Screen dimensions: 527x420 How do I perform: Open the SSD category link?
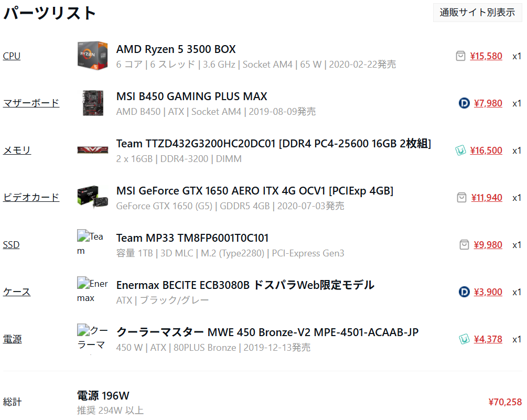[12, 245]
